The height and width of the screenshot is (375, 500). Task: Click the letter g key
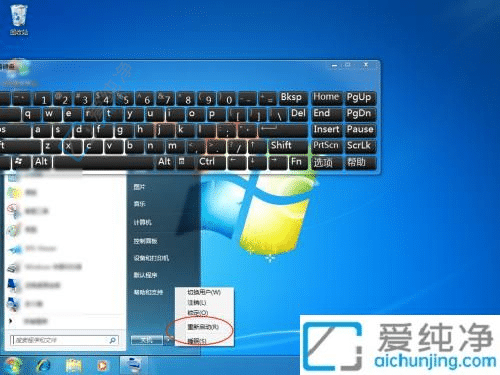(124, 130)
